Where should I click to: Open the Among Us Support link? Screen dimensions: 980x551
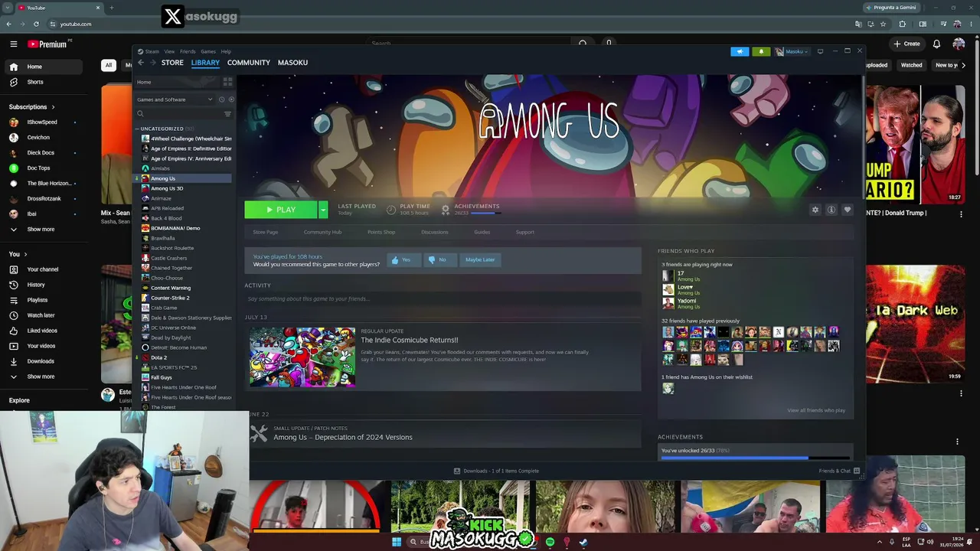[x=525, y=232]
